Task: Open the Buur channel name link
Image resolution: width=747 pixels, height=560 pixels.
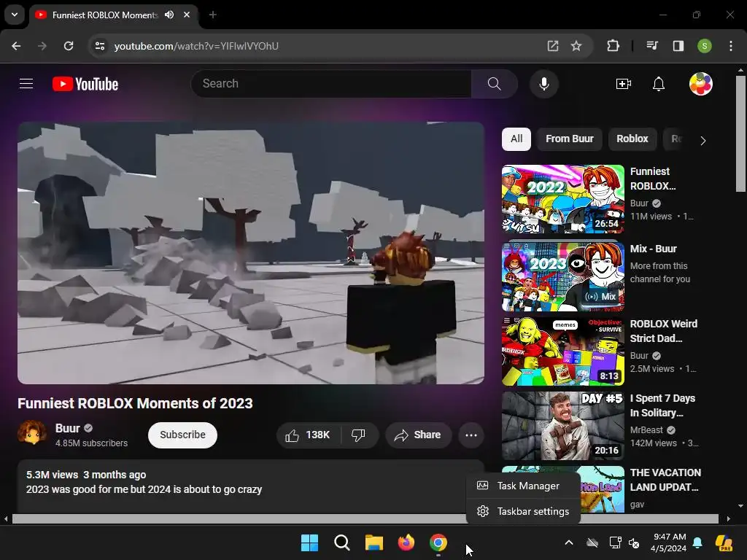Action: [x=68, y=428]
